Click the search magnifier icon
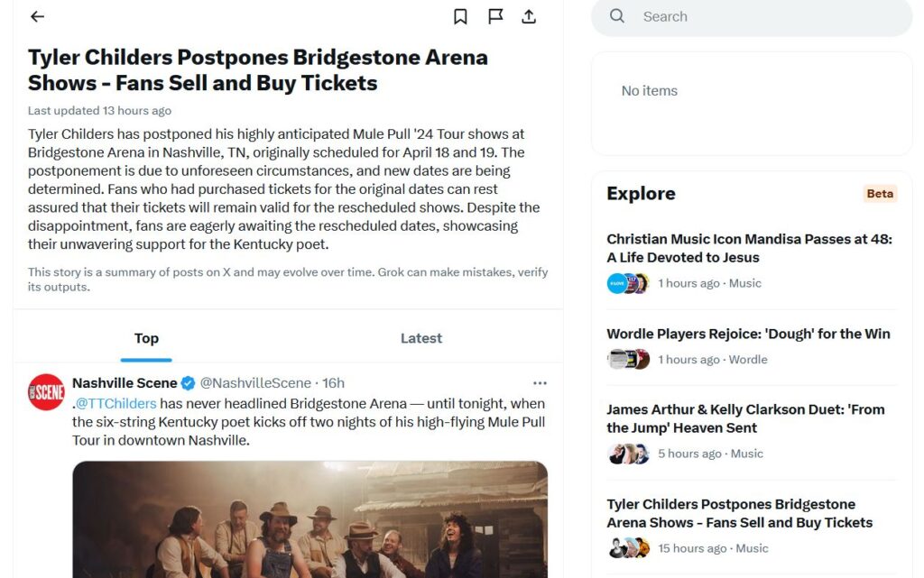This screenshot has width=924, height=578. pos(617,16)
